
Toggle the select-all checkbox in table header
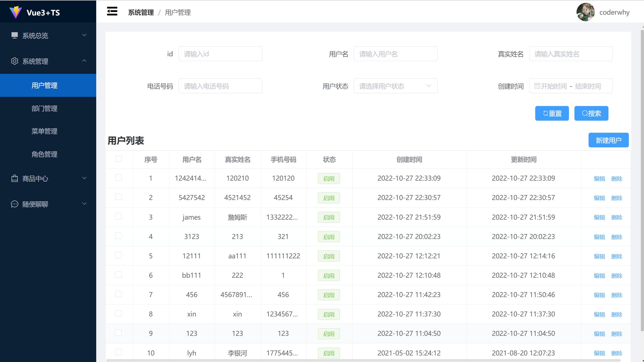(x=118, y=159)
